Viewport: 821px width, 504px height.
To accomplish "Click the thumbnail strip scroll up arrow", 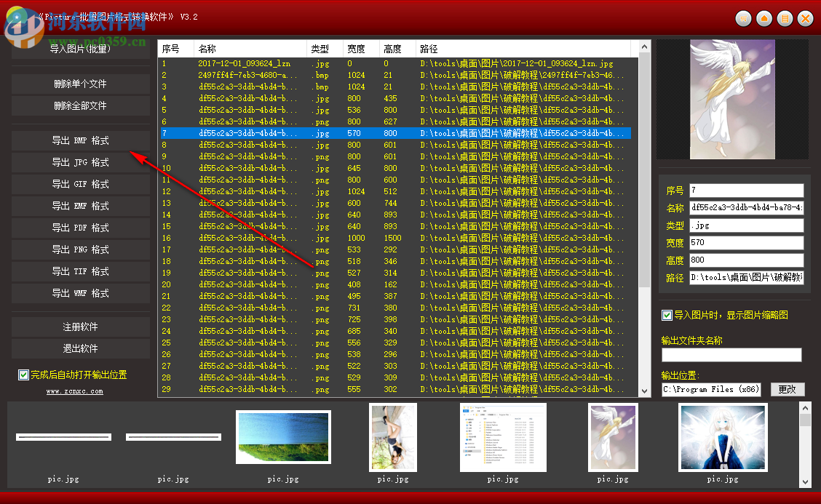I will click(805, 408).
